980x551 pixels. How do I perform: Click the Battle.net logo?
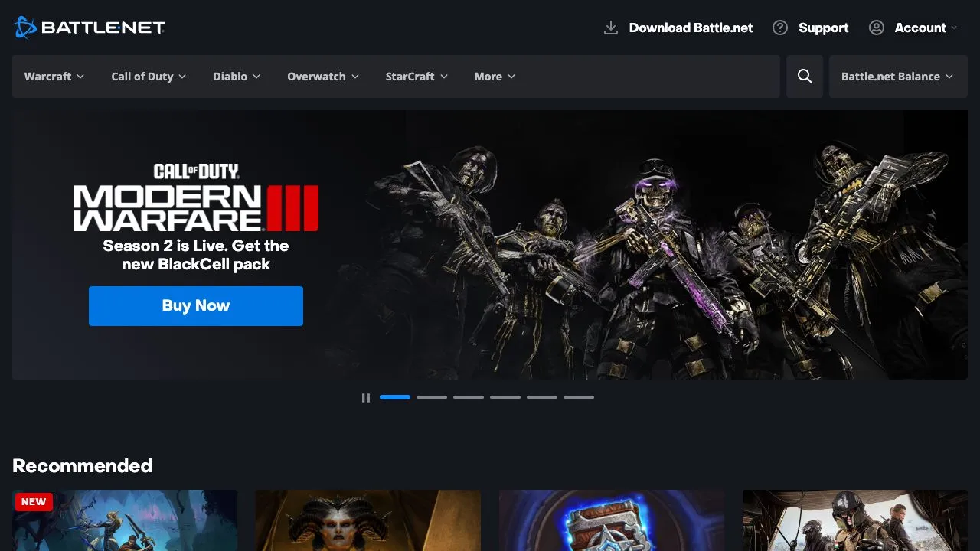[x=89, y=28]
